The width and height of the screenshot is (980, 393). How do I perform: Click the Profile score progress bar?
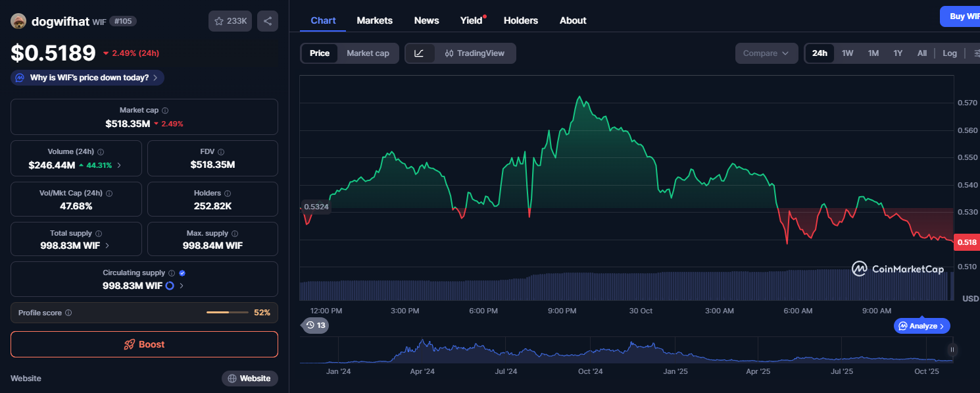[227, 312]
